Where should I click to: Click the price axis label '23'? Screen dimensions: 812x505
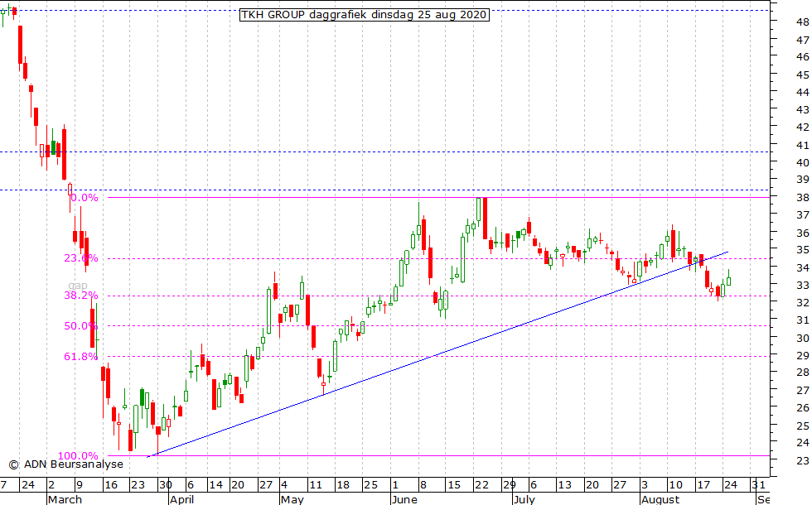pos(803,460)
